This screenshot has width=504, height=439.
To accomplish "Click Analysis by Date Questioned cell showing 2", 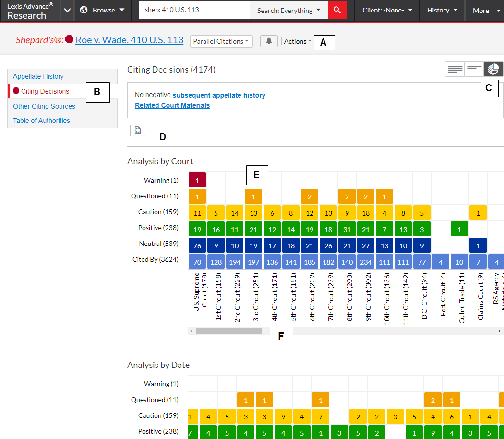I will click(432, 401).
